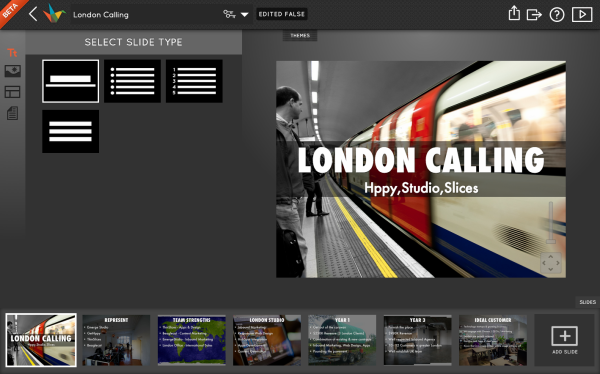Select the numbered list slide type
Image resolution: width=600 pixels, height=374 pixels.
pyautogui.click(x=194, y=81)
